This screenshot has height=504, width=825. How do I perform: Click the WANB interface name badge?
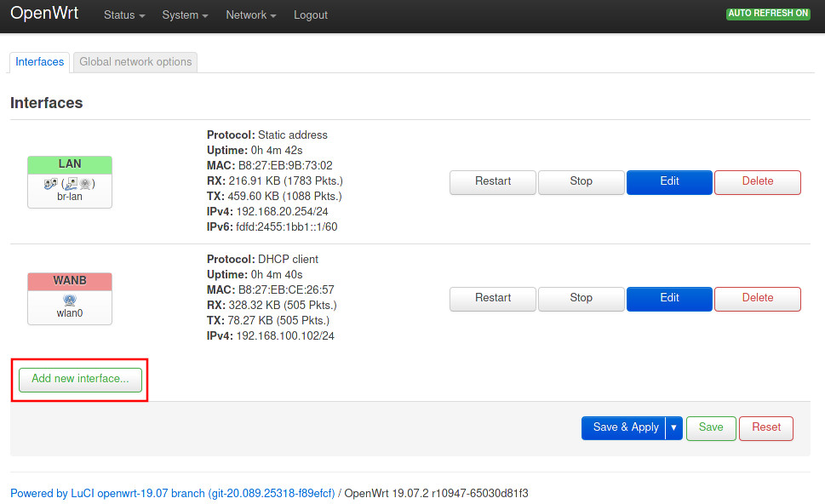pyautogui.click(x=70, y=282)
